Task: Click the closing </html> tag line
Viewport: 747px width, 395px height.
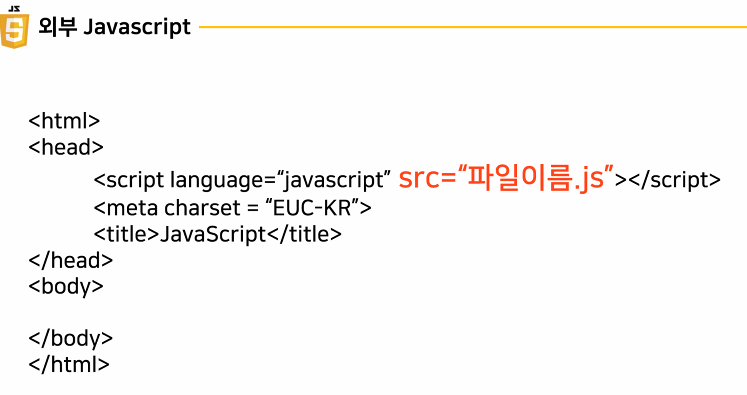Action: 69,365
